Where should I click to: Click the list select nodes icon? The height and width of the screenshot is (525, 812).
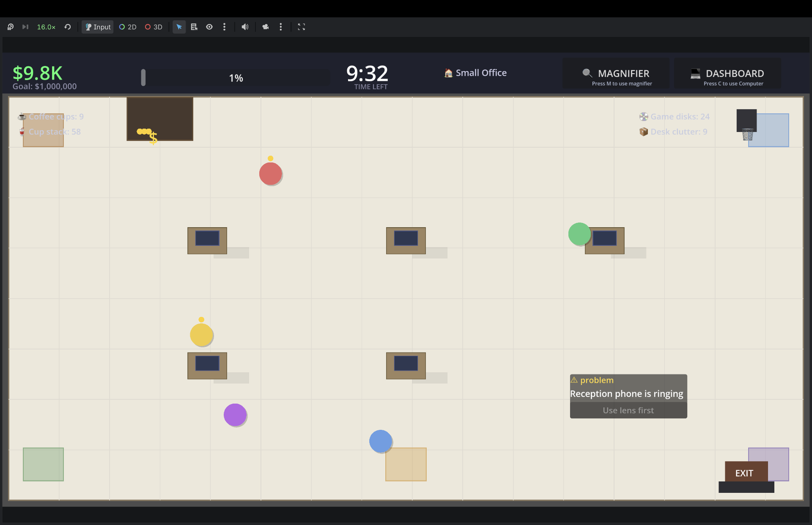tap(194, 27)
